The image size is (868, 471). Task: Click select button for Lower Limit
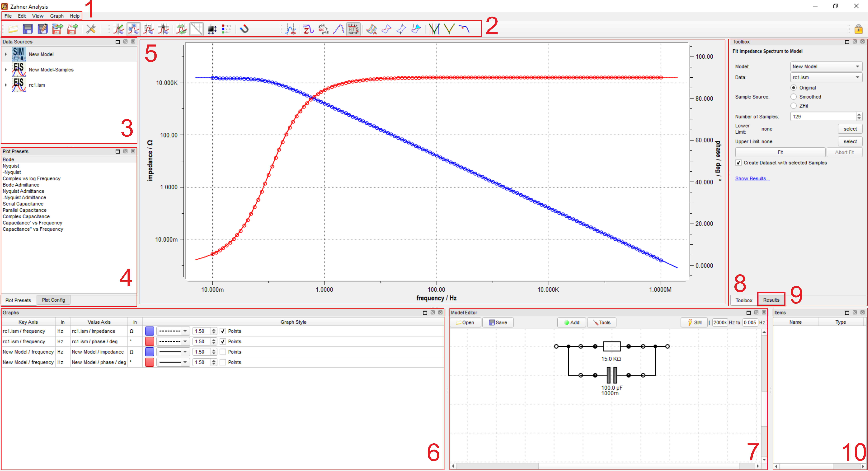tap(850, 129)
